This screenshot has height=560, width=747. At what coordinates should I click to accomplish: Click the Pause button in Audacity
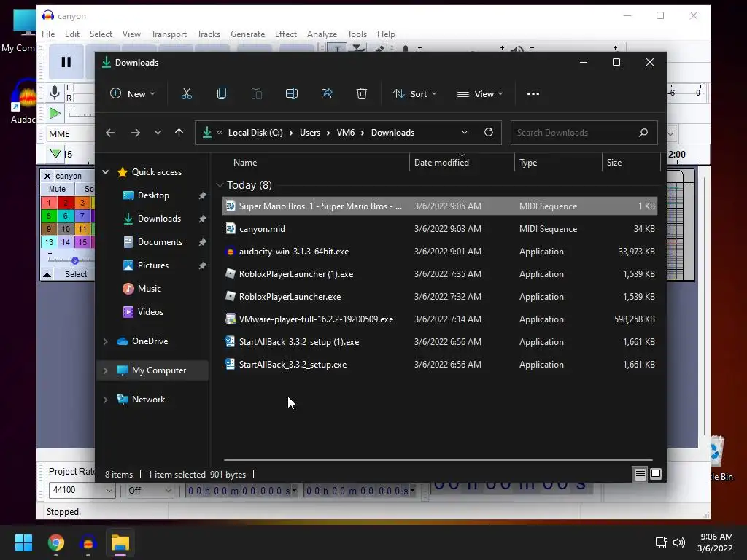click(x=66, y=62)
